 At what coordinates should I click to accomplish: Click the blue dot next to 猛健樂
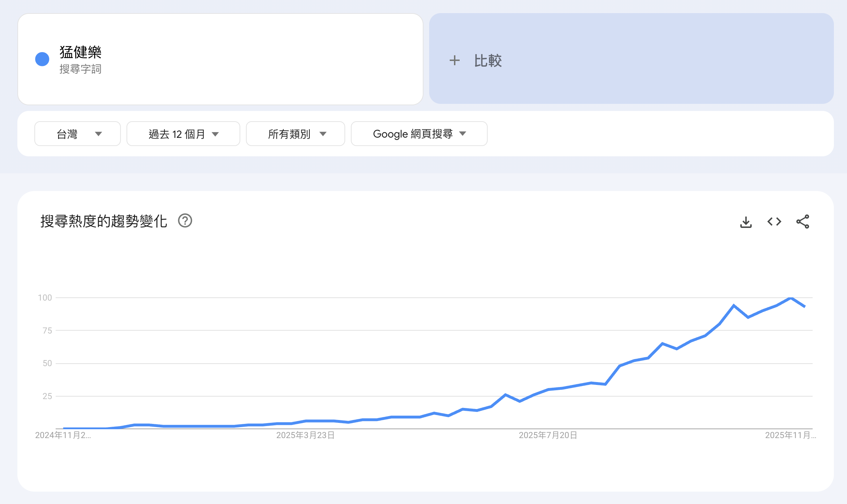[x=42, y=59]
